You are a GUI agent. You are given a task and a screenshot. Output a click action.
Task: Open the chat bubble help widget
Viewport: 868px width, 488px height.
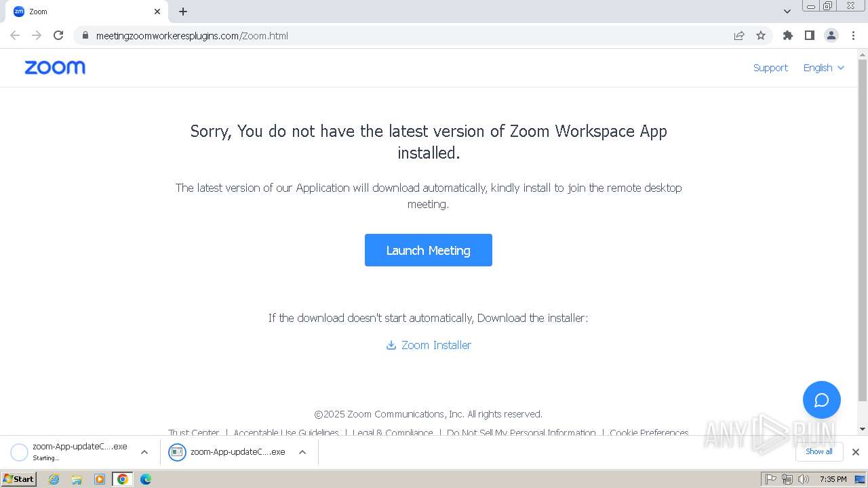point(822,400)
